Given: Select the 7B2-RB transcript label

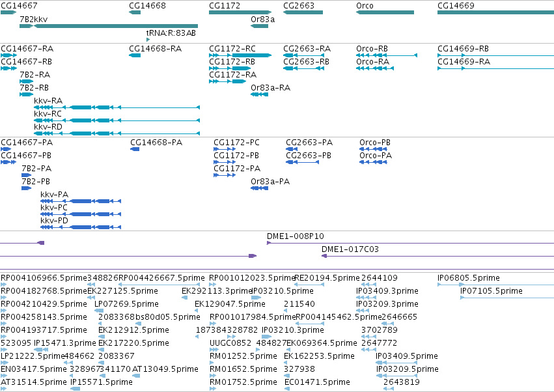Looking at the screenshot, I should click(35, 88).
